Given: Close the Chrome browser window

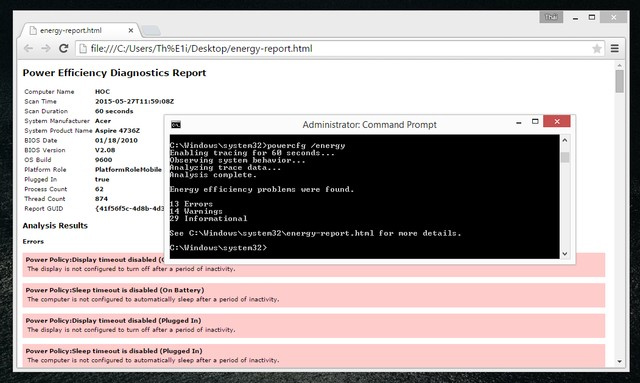Looking at the screenshot, I should [x=613, y=17].
